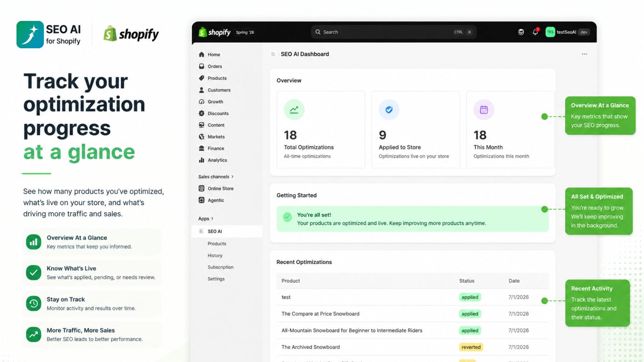Click the Agentic channel icon
The image size is (644, 362).
tap(202, 200)
